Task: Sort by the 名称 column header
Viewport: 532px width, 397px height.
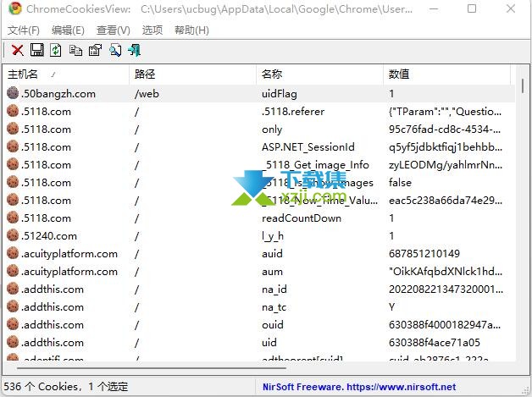Action: click(x=320, y=74)
